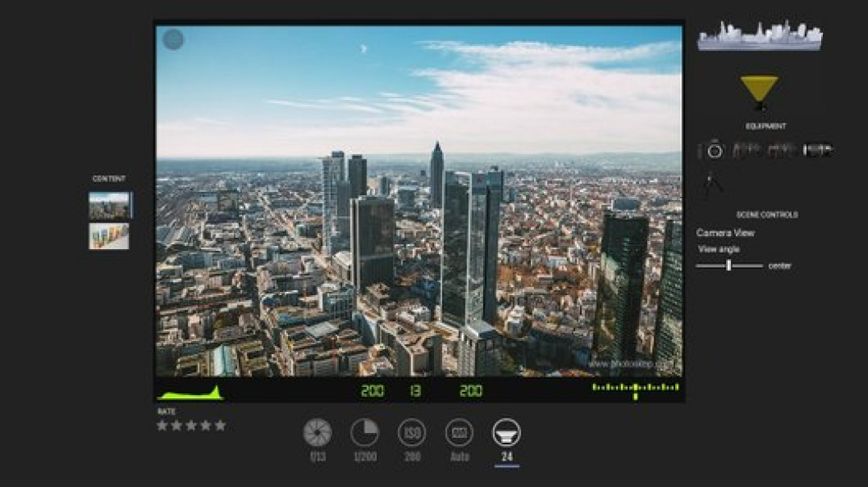Image resolution: width=868 pixels, height=487 pixels.
Task: Select the colorful houses content thumbnail
Action: (x=109, y=236)
